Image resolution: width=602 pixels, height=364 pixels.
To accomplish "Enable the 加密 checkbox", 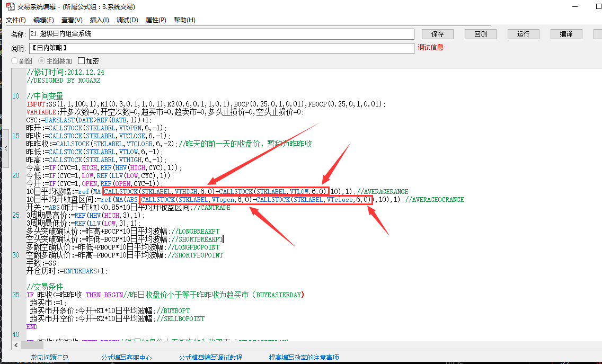I will [81, 60].
